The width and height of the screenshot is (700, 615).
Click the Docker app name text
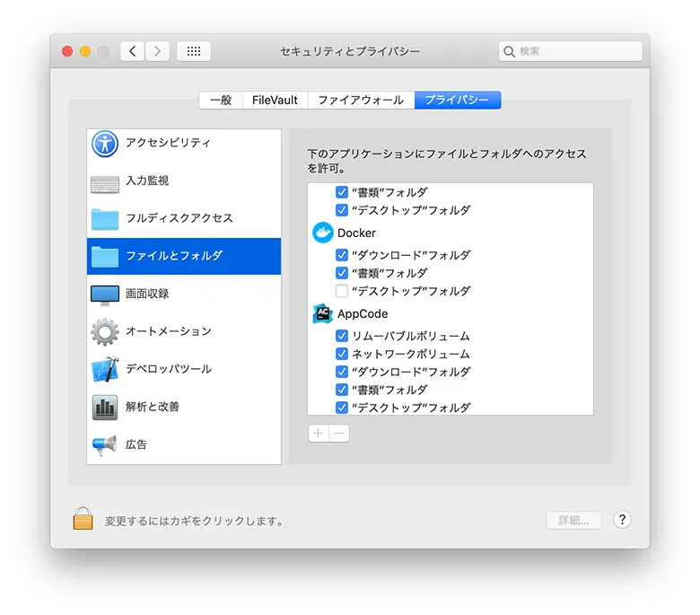[356, 233]
